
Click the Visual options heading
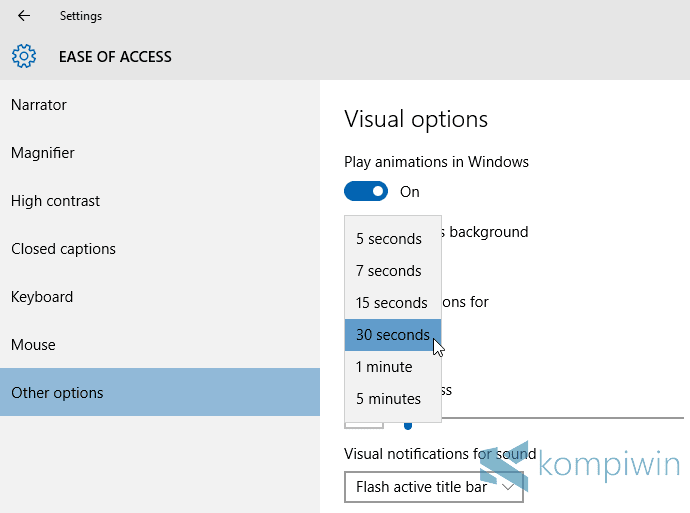coord(416,119)
